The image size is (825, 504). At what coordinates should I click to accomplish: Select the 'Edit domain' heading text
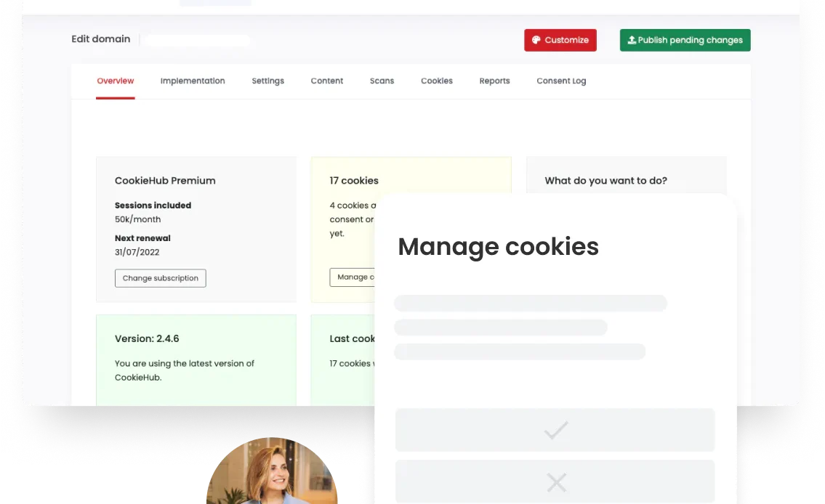coord(101,39)
